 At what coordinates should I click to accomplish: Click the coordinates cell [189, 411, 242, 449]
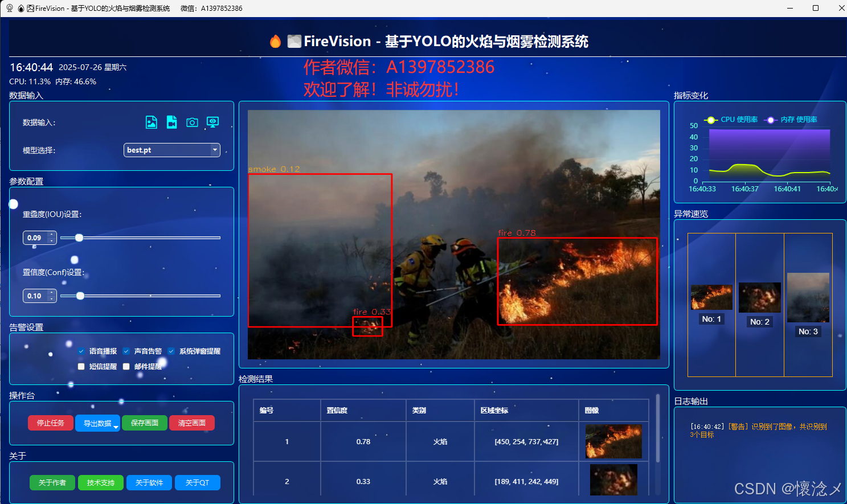(527, 481)
